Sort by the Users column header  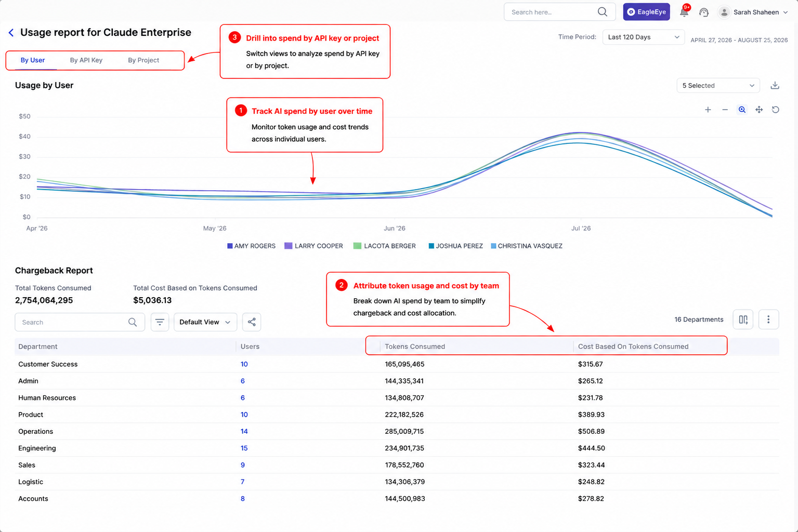[x=250, y=347]
